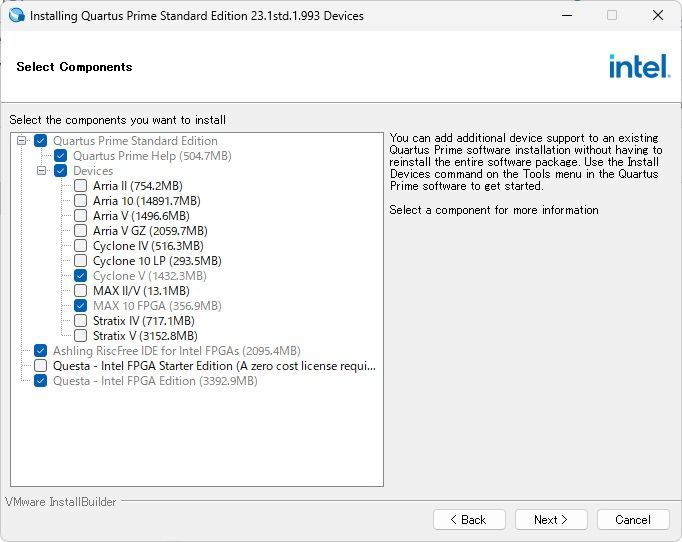Select Questa Intel FPGA Starter Edition label

coord(214,366)
